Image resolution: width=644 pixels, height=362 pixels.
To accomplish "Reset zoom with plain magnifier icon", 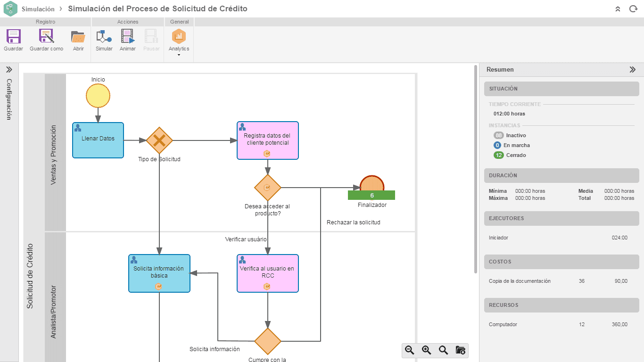I will click(444, 350).
